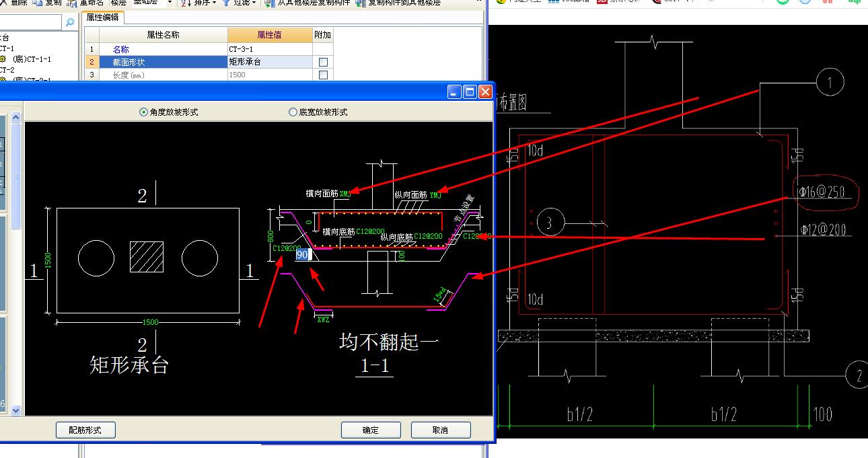This screenshot has width=868, height=458.
Task: Click copy components to other floors icon
Action: (361, 3)
